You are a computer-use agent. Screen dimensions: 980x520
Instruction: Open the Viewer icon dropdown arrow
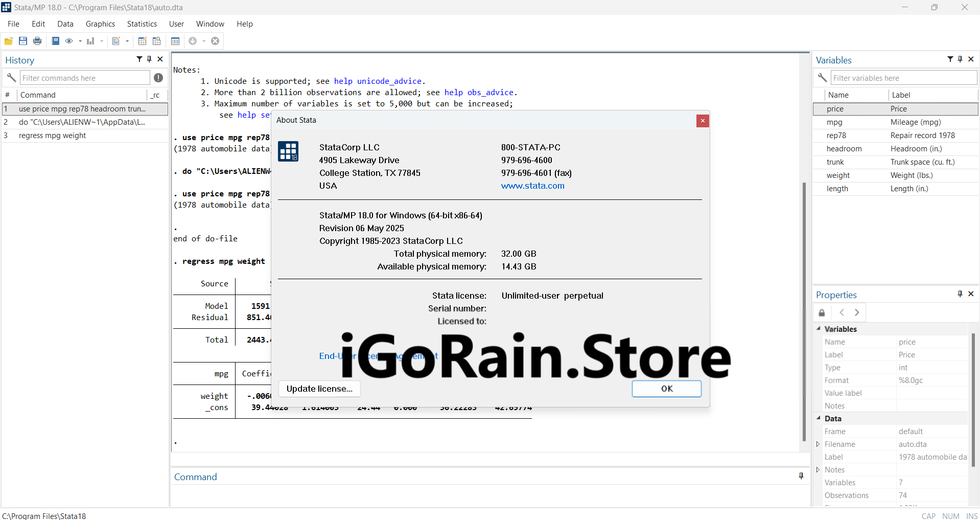click(80, 41)
